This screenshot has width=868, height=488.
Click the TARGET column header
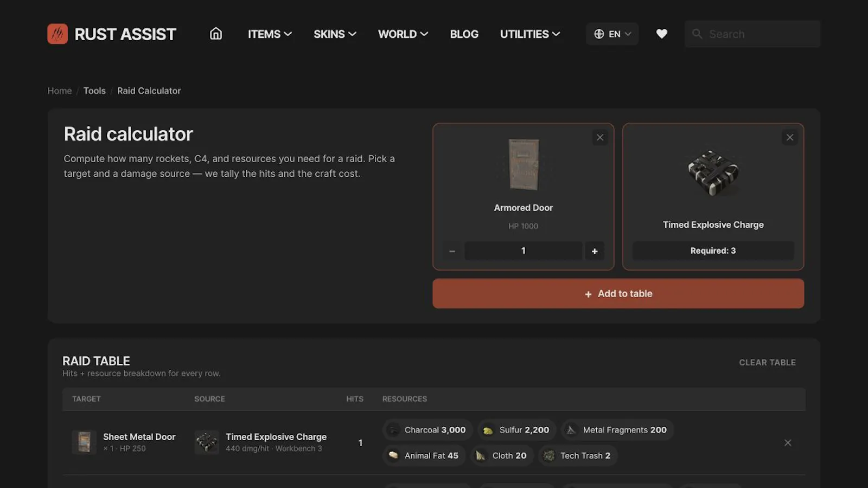(x=87, y=399)
